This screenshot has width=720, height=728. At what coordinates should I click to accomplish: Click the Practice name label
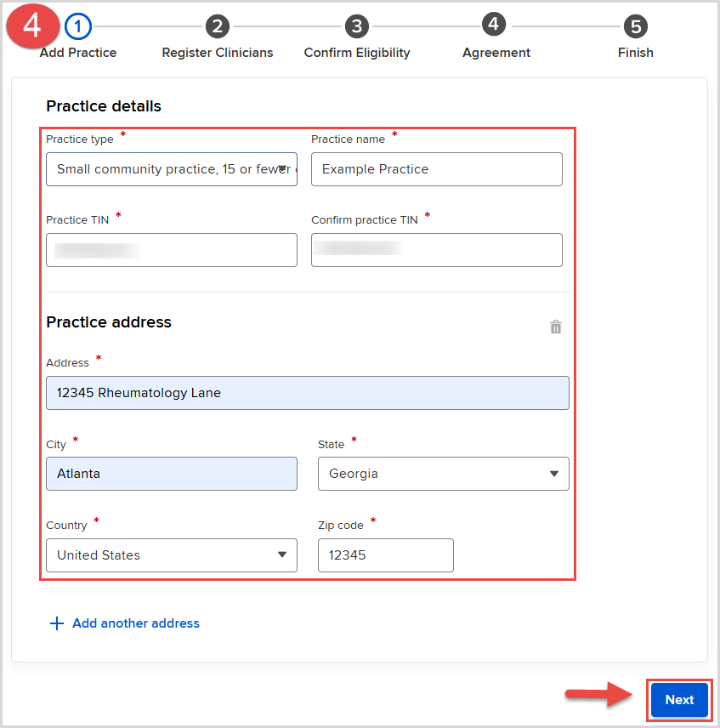click(x=348, y=139)
